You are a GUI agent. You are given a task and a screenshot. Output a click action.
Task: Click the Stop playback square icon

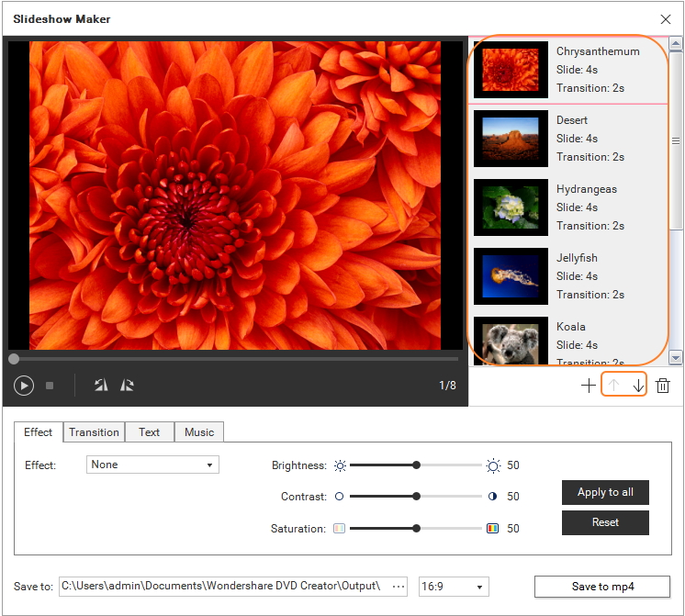(x=50, y=386)
